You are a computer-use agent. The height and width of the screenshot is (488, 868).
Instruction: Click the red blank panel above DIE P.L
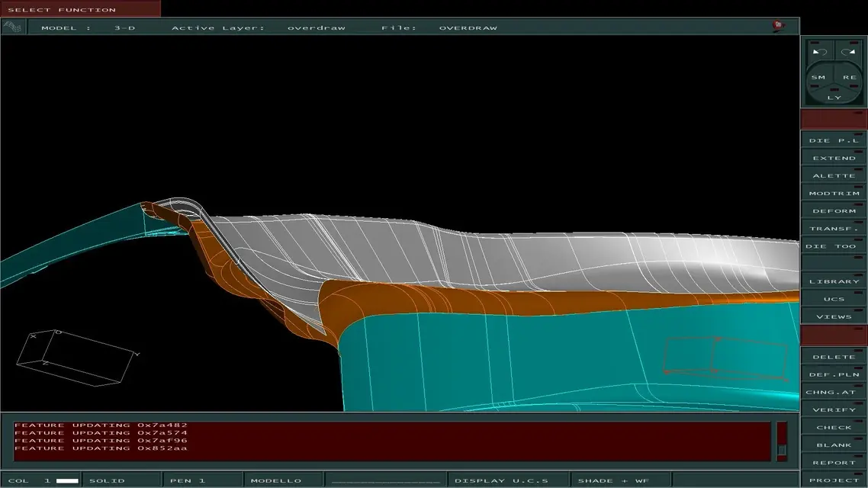[834, 120]
